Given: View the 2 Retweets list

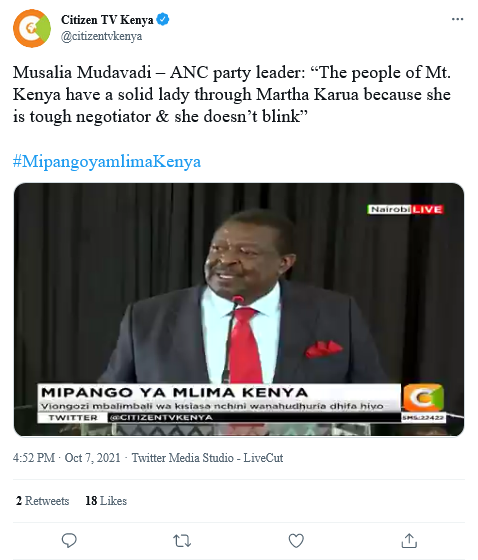Looking at the screenshot, I should (x=43, y=501).
